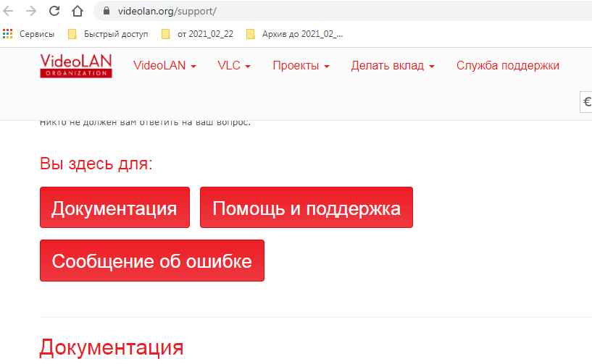Viewport: 592px width, 364px height.
Task: Go to the browser Home page icon
Action: pyautogui.click(x=78, y=12)
